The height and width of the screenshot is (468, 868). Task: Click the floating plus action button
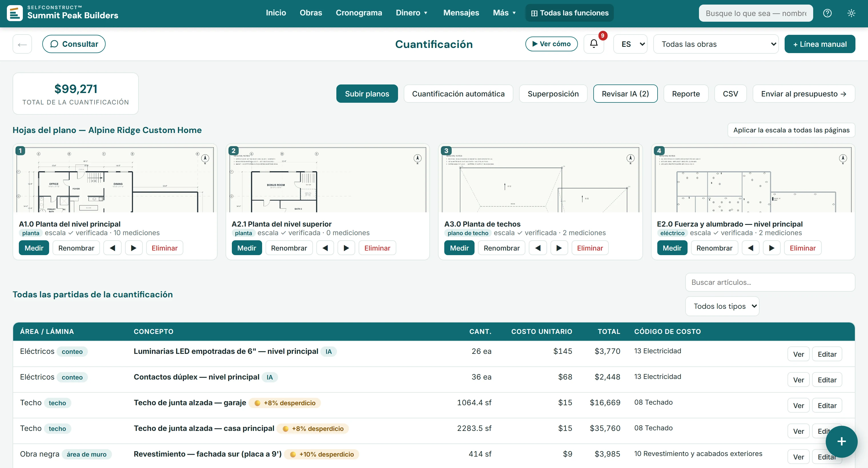[x=841, y=441]
